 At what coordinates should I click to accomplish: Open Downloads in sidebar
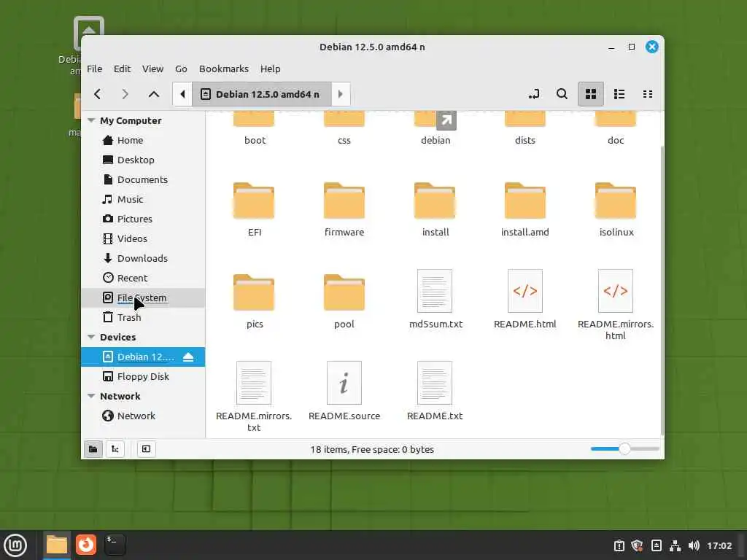pos(143,258)
